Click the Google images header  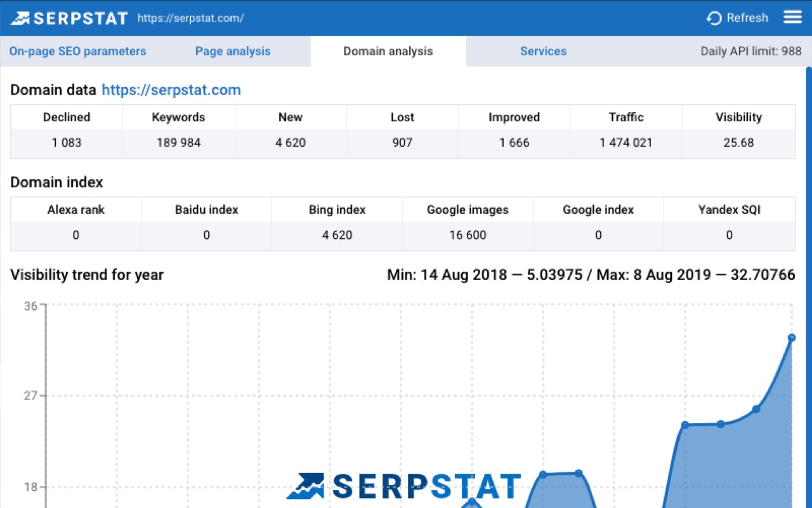468,210
